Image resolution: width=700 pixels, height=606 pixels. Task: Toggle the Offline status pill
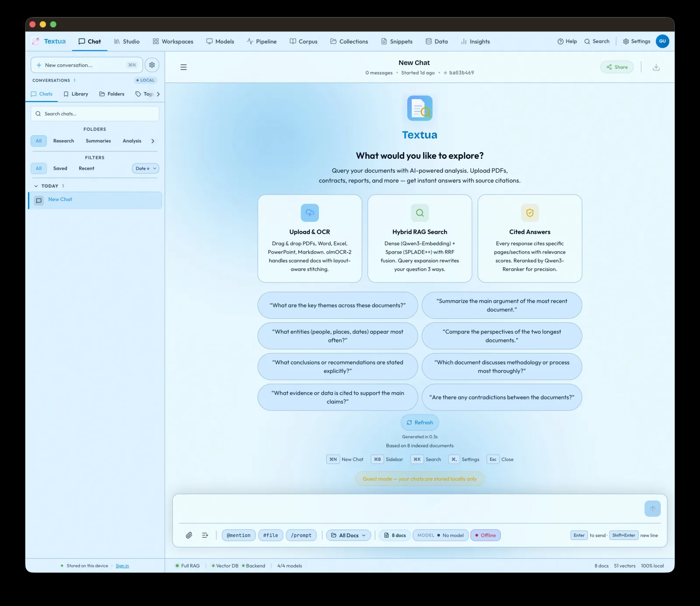pos(485,535)
